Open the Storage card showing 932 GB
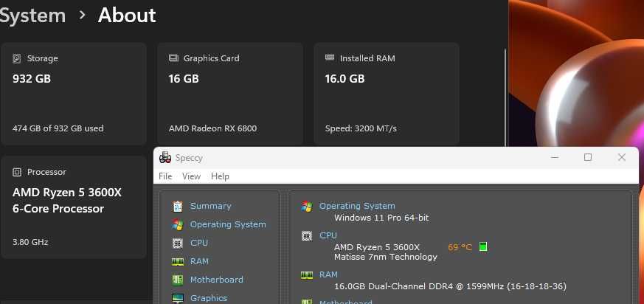 tap(74, 94)
